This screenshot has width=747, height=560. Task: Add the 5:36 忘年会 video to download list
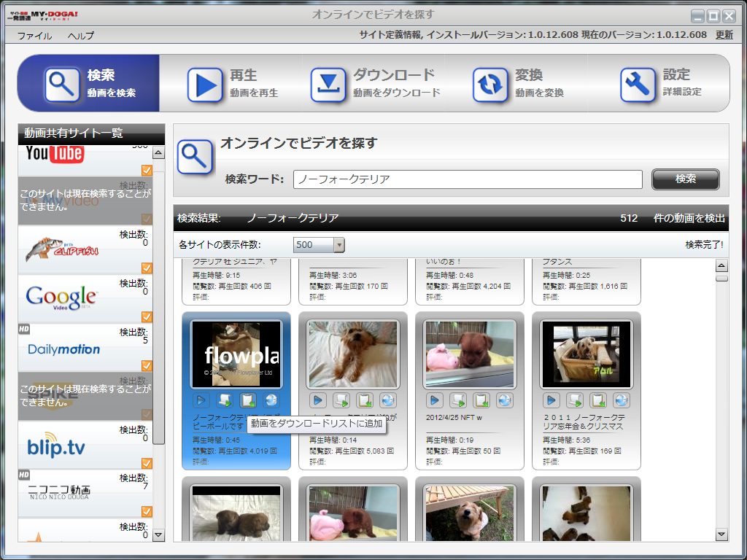point(598,400)
